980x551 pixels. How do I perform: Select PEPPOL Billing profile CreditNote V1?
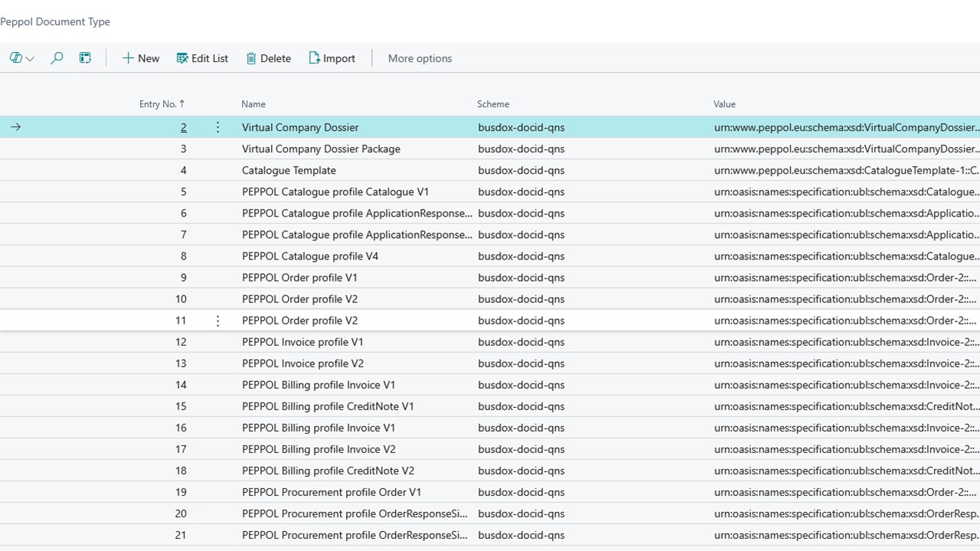click(x=328, y=406)
